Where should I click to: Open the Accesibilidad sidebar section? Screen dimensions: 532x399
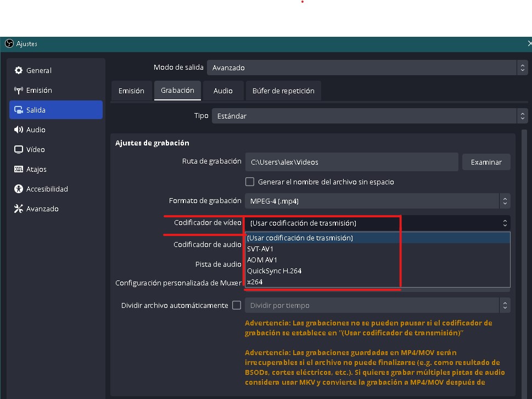point(56,189)
